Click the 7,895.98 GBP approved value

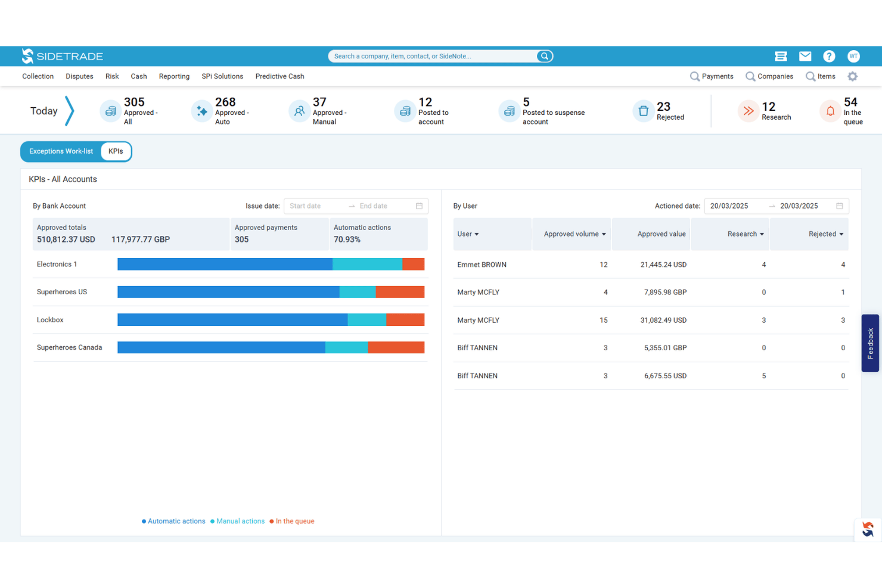pos(665,292)
